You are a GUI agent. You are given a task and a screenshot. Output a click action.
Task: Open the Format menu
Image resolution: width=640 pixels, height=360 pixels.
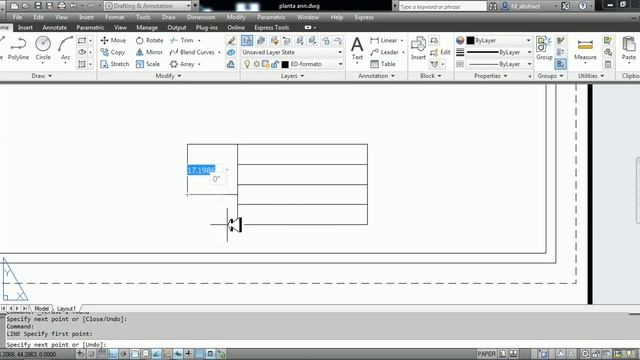point(114,17)
